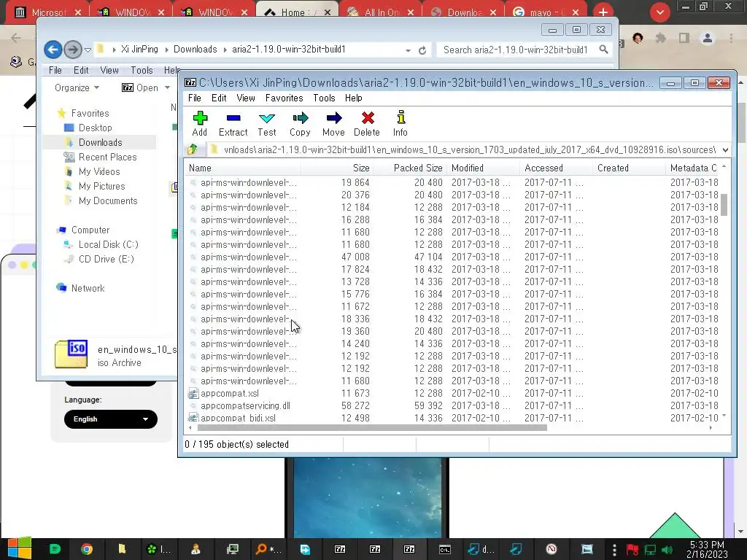This screenshot has height=560, width=747.
Task: Open the Windows Start button
Action: 19,548
